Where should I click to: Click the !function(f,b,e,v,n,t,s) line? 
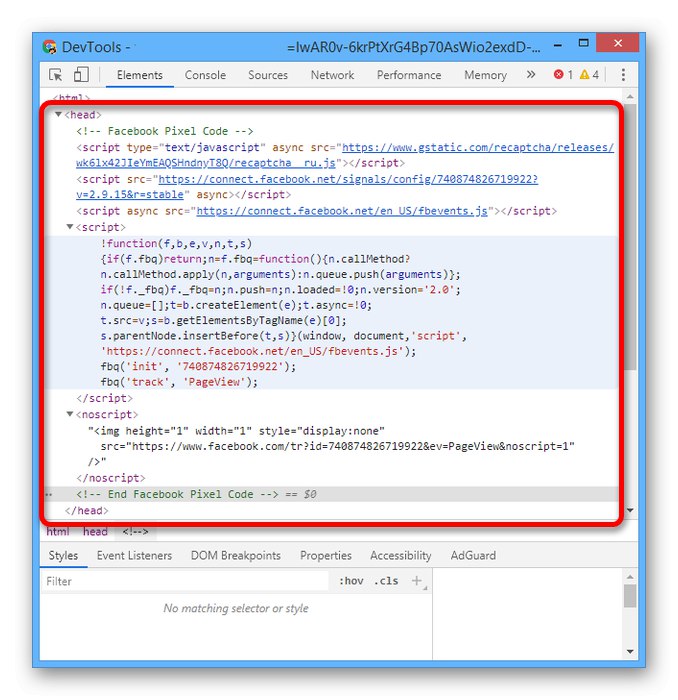176,244
